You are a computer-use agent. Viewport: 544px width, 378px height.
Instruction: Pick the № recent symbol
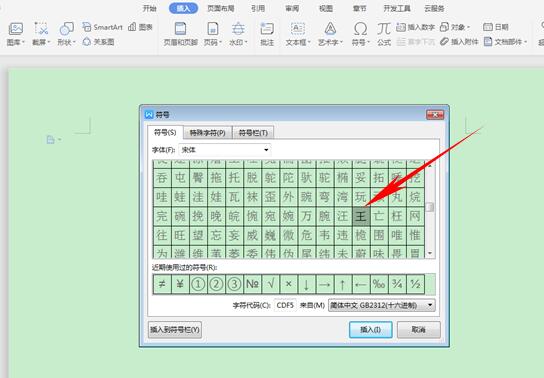tap(252, 284)
